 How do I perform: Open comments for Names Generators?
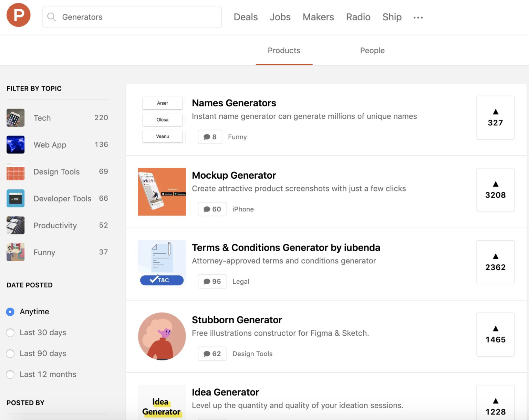click(x=210, y=137)
